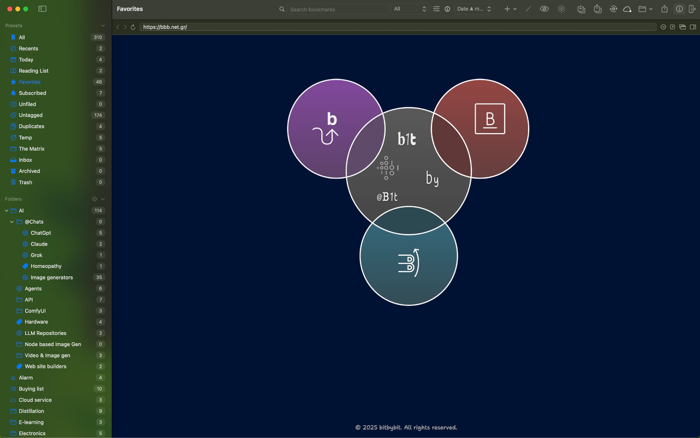Screen dimensions: 700x438
Task: Open the plus add bookmark dropdown
Action: (x=510, y=9)
